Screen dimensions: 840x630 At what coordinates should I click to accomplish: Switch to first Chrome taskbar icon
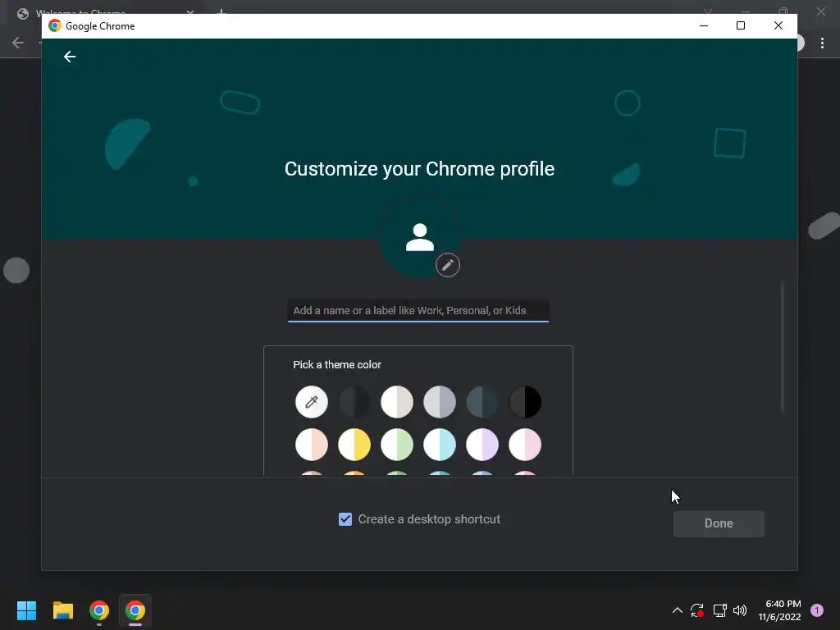coord(99,610)
